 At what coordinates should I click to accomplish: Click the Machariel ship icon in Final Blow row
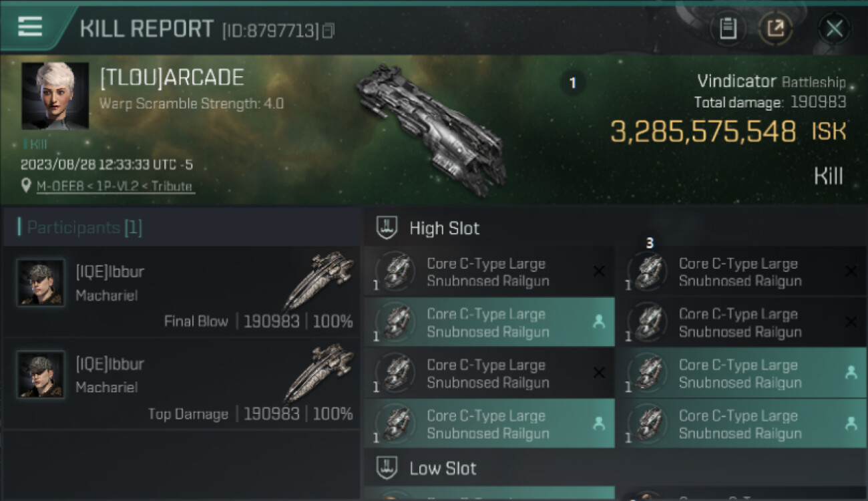[x=318, y=281]
